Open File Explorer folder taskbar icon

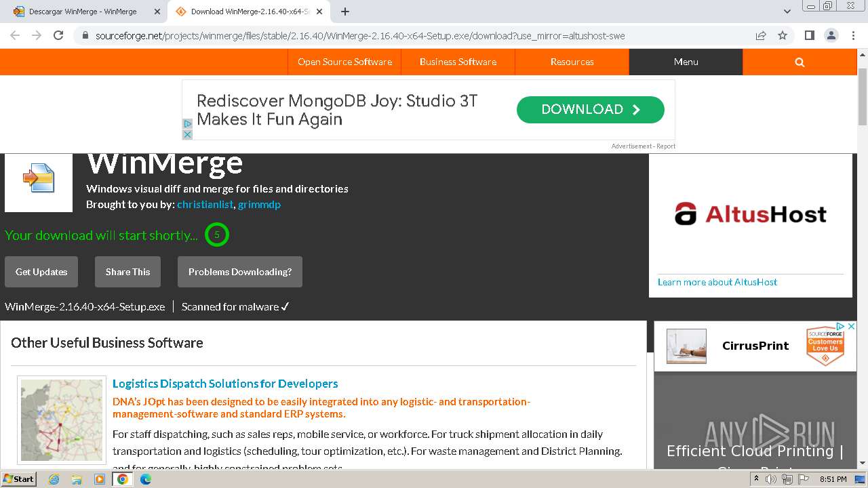[77, 479]
